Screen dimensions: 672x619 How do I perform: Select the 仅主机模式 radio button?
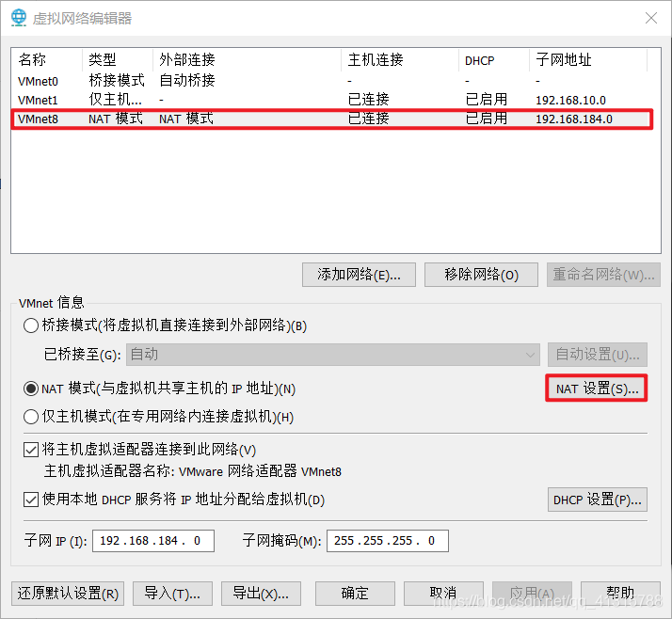click(31, 417)
